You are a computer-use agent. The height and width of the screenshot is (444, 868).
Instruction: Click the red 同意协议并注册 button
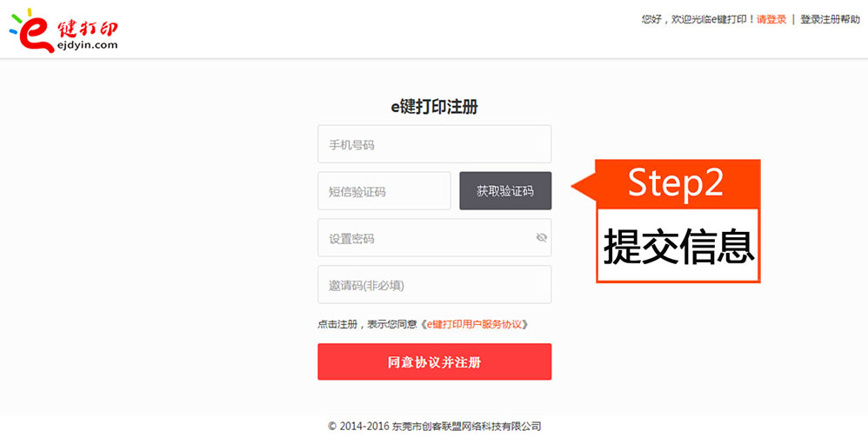pyautogui.click(x=435, y=361)
